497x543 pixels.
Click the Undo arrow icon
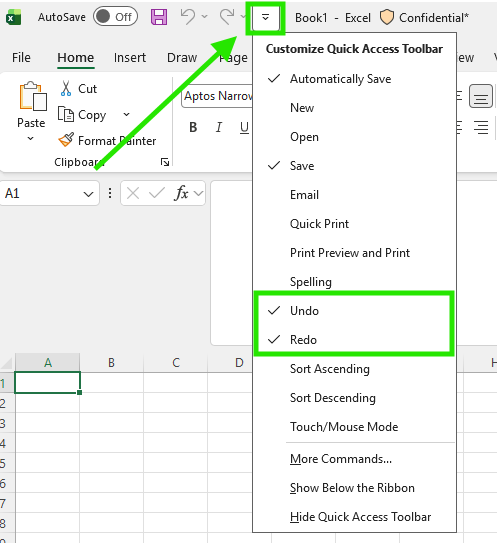tap(188, 17)
